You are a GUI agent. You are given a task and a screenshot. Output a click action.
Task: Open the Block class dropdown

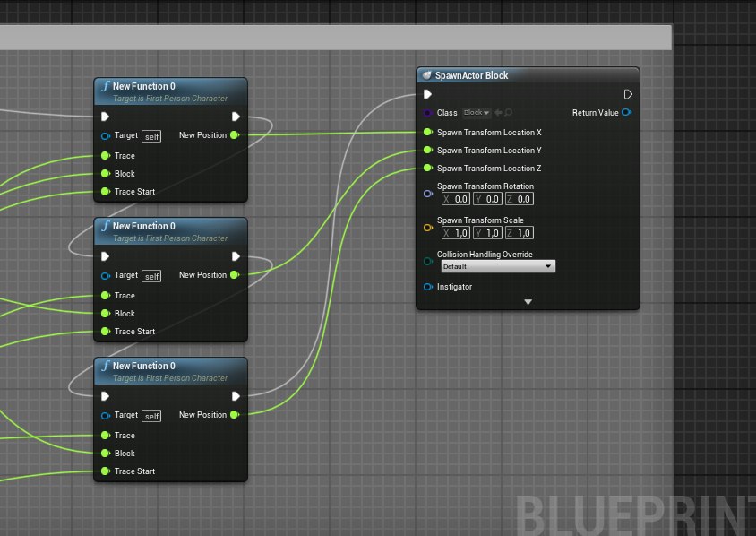coord(477,112)
